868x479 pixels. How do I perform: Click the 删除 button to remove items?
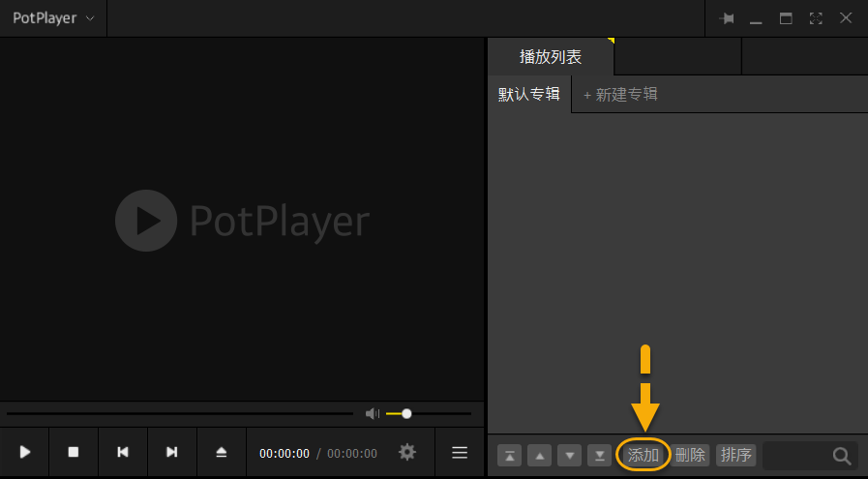click(x=690, y=455)
